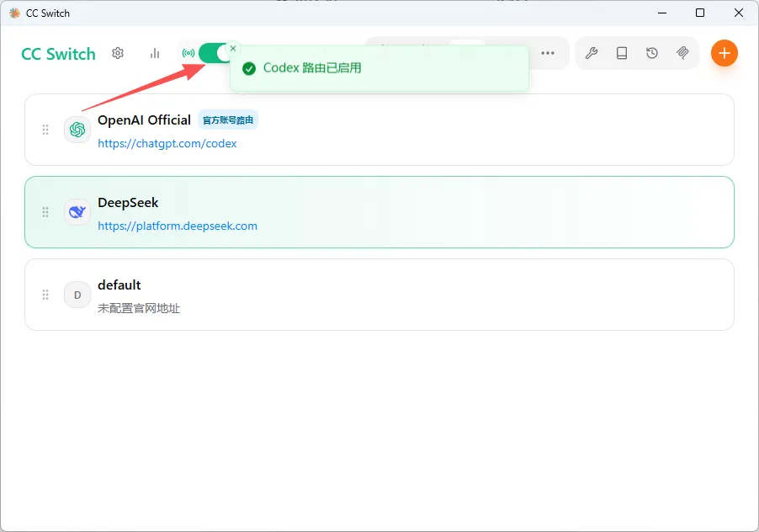Click the CC Switch app icon in title bar
This screenshot has width=759, height=532.
(x=15, y=13)
